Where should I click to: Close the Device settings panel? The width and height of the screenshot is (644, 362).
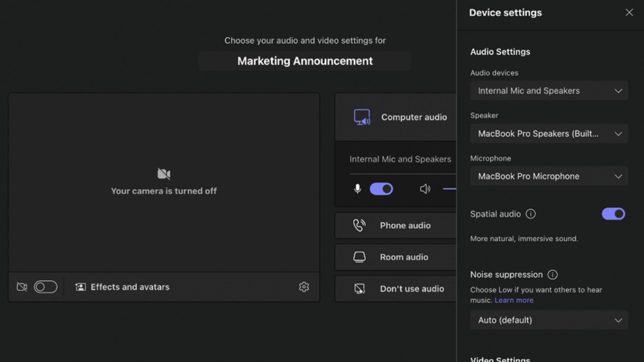pos(629,12)
